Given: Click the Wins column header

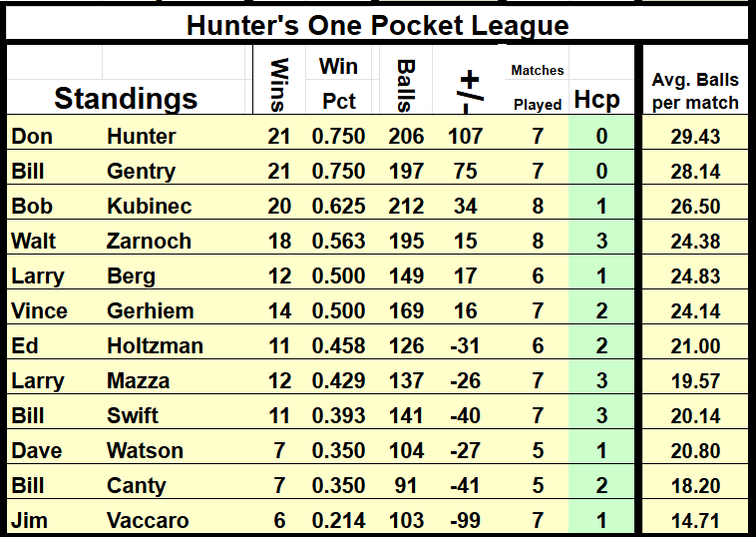Looking at the screenshot, I should [x=278, y=84].
